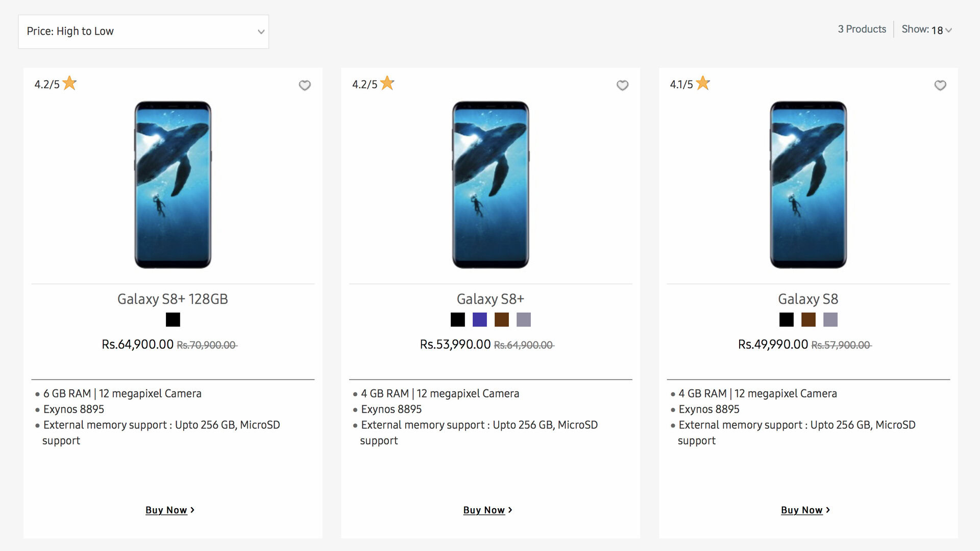Select the black color swatch for Galaxy S8
Screen dimensions: 980x551
[787, 320]
